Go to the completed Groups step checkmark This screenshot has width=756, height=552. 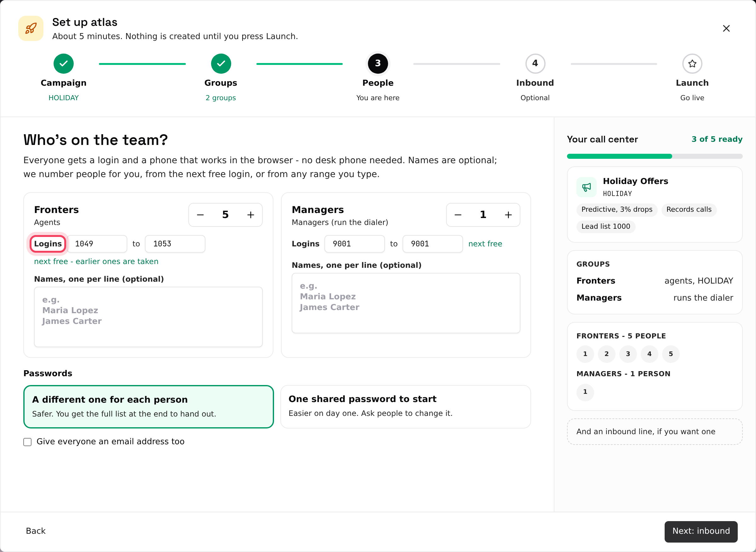pyautogui.click(x=221, y=64)
